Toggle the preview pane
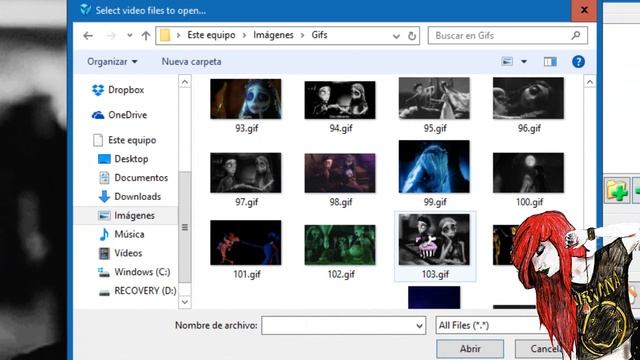The height and width of the screenshot is (360, 640). click(x=550, y=62)
